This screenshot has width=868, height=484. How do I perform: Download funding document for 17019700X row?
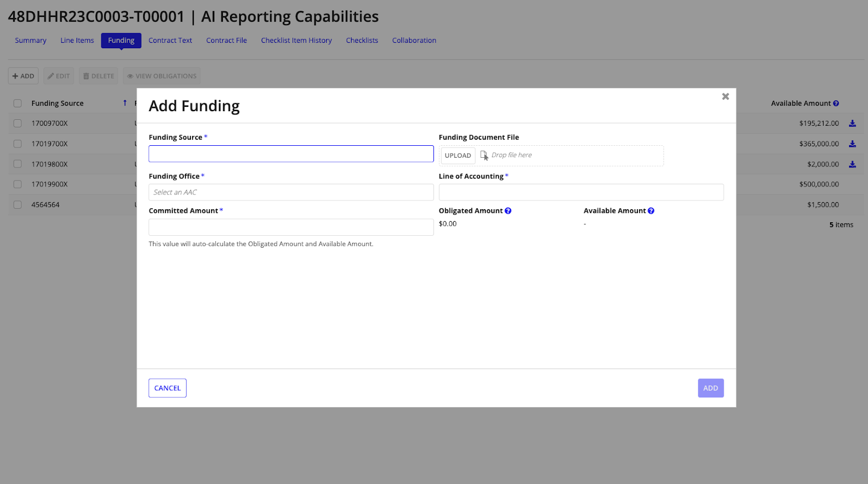tap(852, 144)
